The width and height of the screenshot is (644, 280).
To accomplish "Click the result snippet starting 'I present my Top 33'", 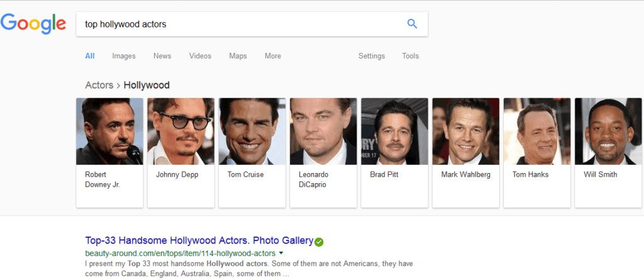I will [249, 269].
